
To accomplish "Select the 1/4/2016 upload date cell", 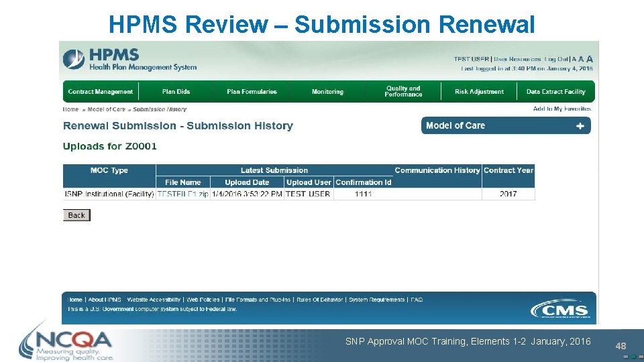I will (x=247, y=194).
